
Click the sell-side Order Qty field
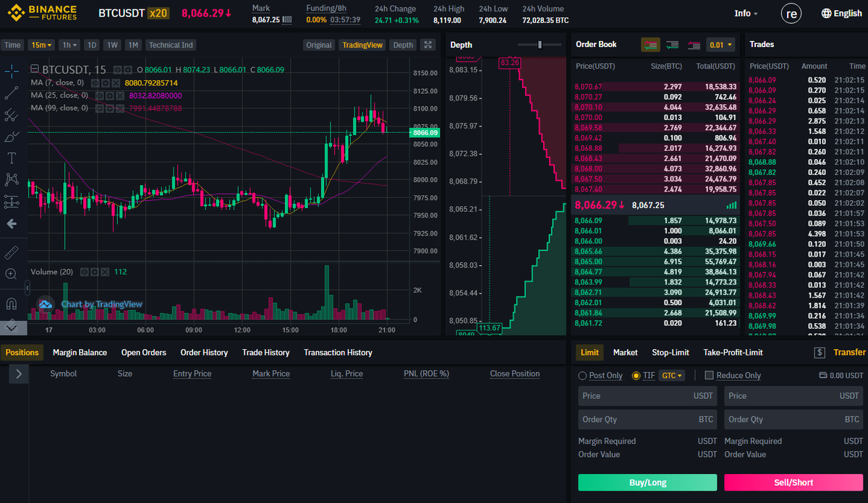[793, 419]
